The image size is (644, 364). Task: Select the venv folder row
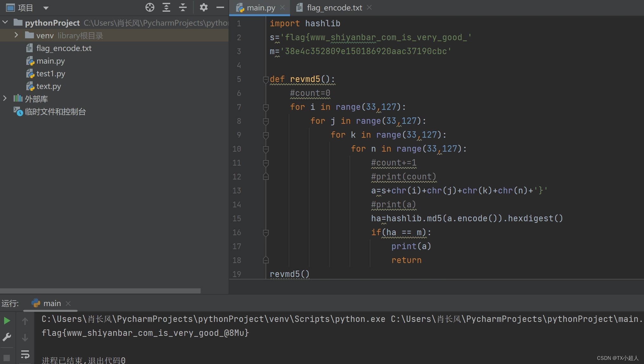(x=114, y=35)
